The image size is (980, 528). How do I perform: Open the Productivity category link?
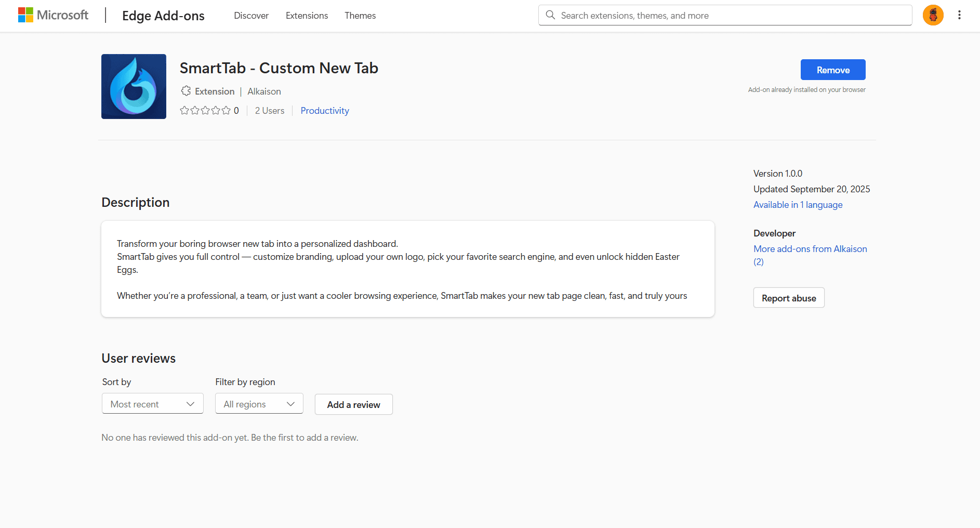pyautogui.click(x=325, y=110)
